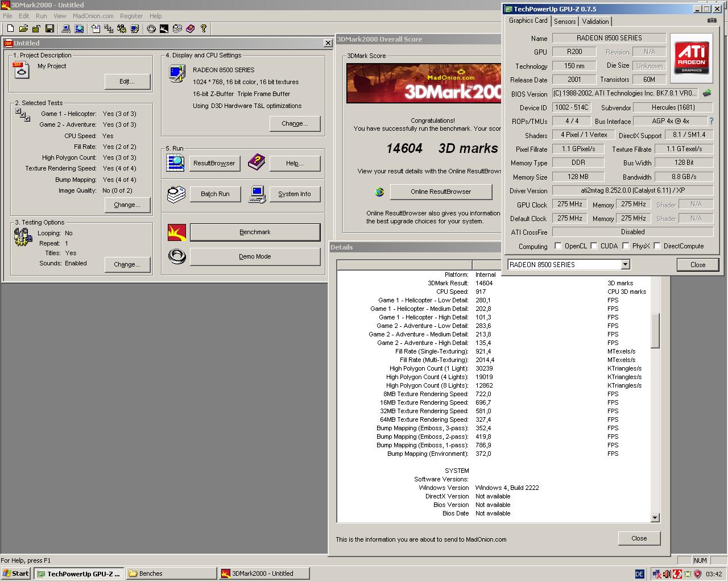Image resolution: width=728 pixels, height=582 pixels.
Task: Open the Run menu
Action: tap(42, 16)
